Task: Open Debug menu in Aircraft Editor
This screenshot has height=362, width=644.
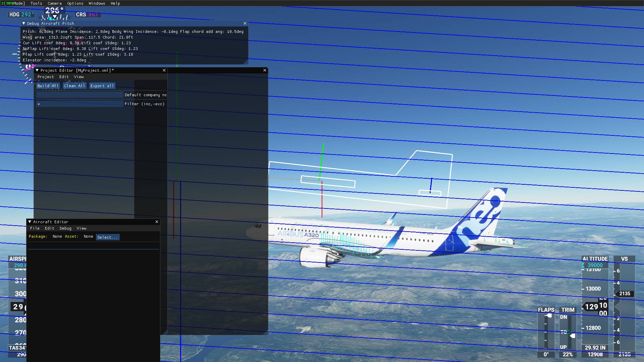Action: pyautogui.click(x=65, y=228)
